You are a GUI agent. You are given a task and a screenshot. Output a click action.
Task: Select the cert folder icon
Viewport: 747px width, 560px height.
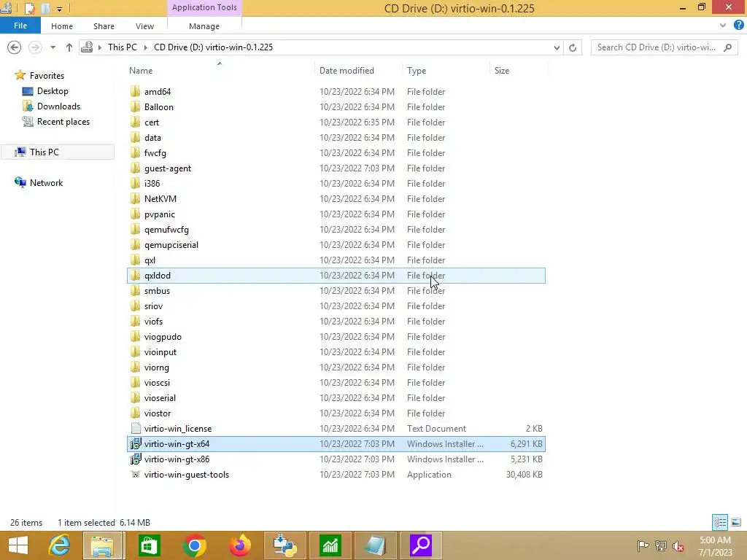[x=135, y=122]
